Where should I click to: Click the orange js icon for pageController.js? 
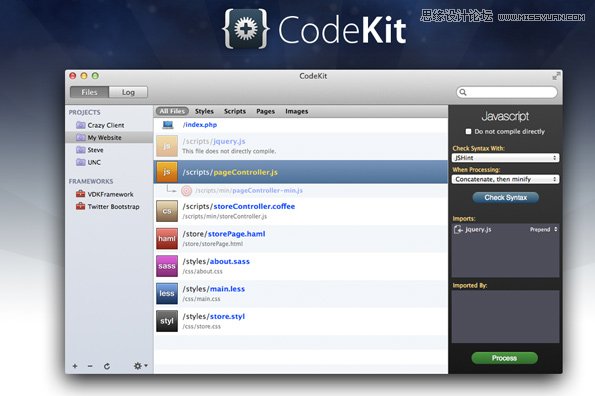pos(167,172)
